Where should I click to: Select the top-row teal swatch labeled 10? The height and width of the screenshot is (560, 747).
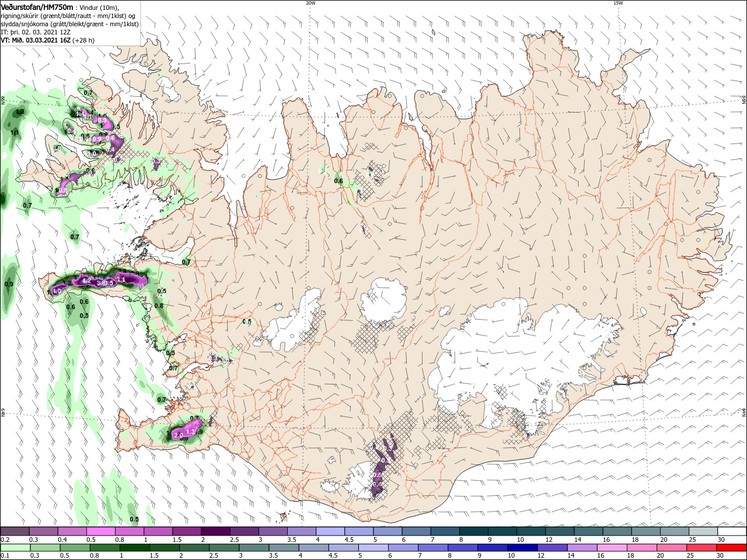[530, 531]
